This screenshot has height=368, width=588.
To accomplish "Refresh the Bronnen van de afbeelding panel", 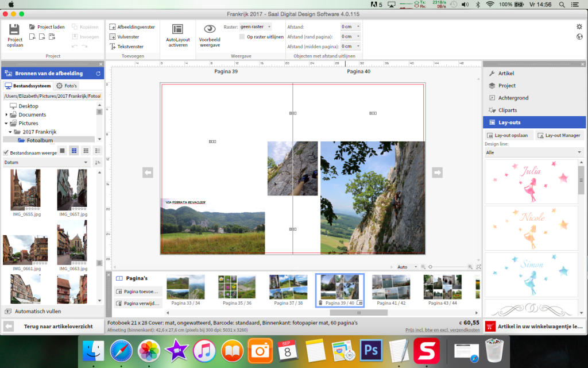I will point(98,74).
